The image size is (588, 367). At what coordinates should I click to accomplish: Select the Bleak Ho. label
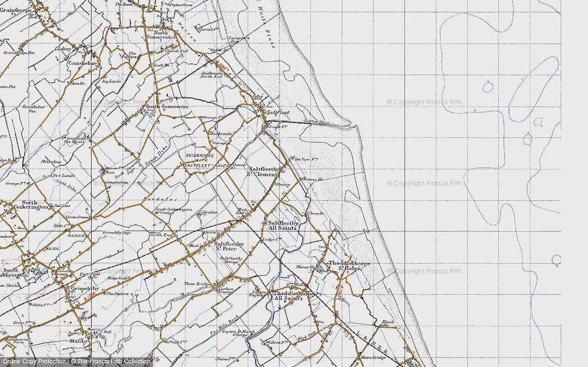click(387, 323)
